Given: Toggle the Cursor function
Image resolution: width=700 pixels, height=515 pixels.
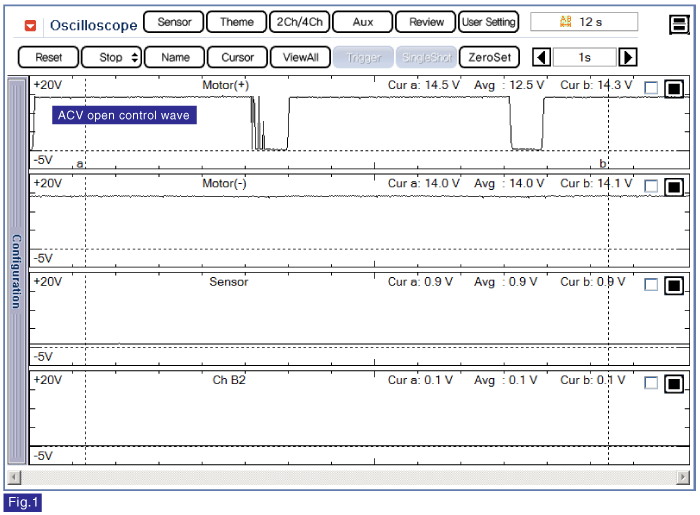Looking at the screenshot, I should click(238, 57).
